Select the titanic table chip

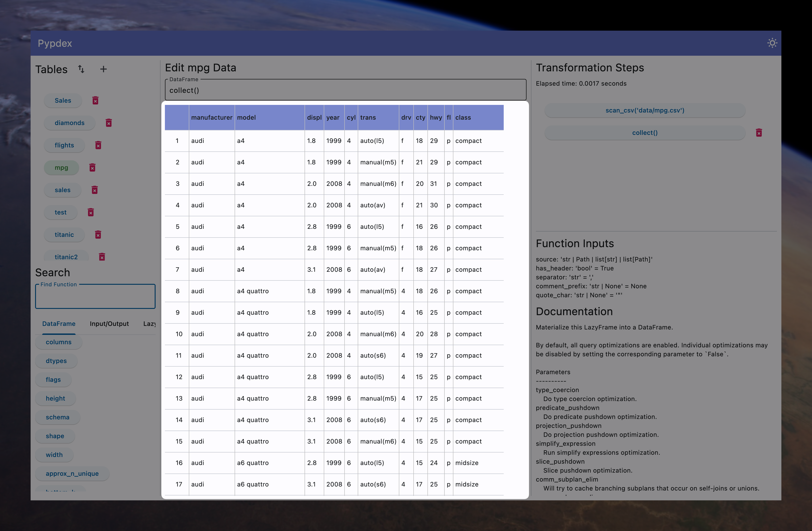[64, 235]
